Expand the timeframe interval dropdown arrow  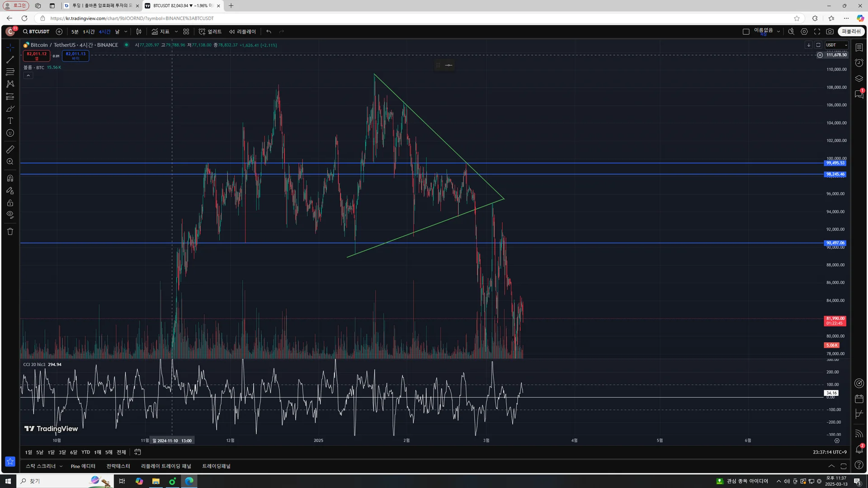(126, 32)
